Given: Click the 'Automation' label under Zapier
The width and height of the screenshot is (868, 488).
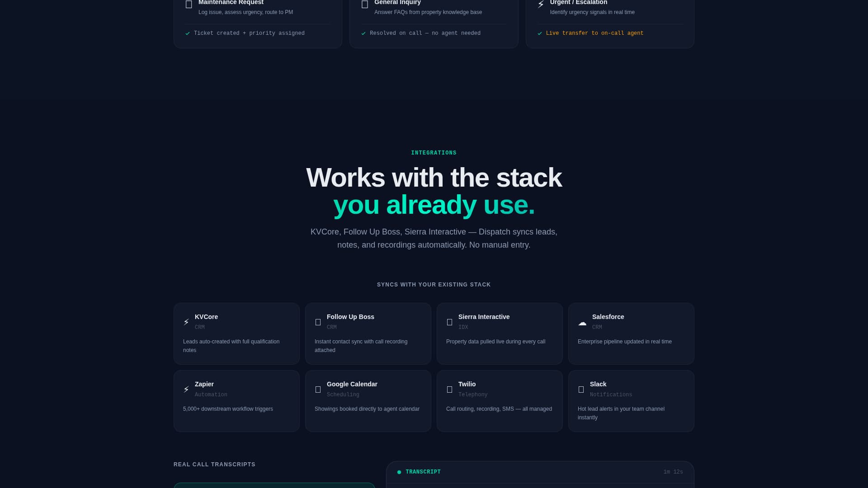Looking at the screenshot, I should point(211,394).
